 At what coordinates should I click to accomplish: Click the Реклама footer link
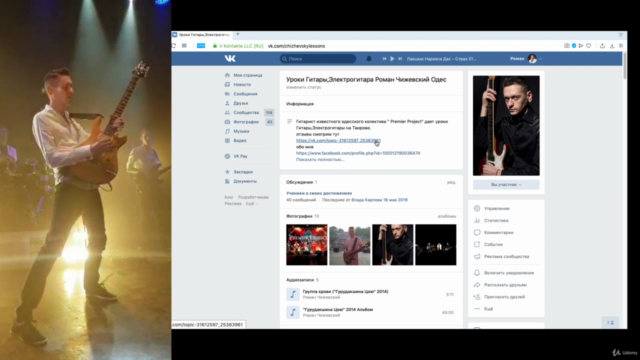(233, 203)
